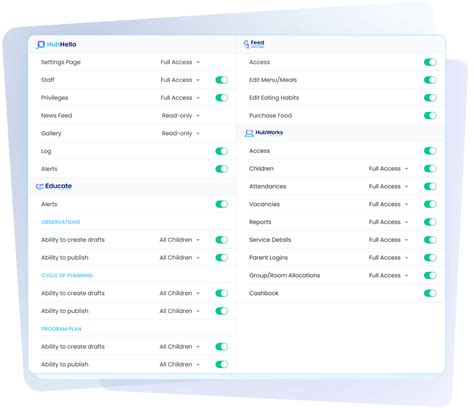474x408 pixels.
Task: Open Reports Full Access dropdown
Action: coord(388,222)
